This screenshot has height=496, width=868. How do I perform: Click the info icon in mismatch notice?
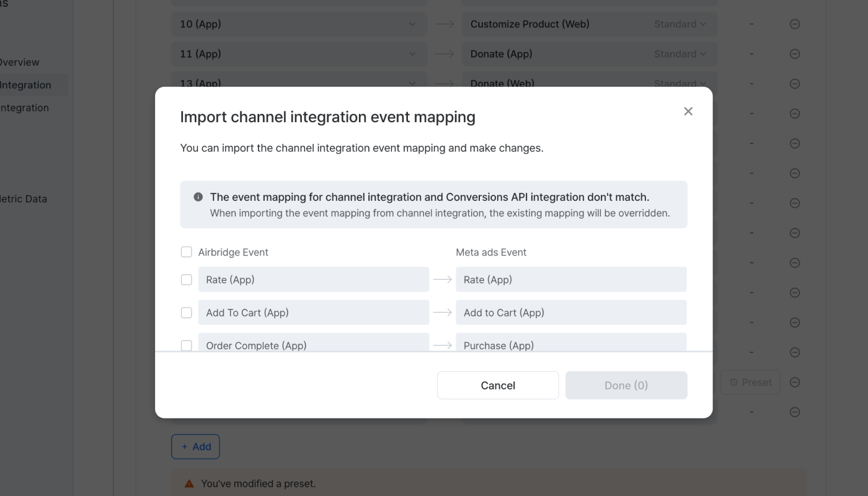tap(198, 197)
